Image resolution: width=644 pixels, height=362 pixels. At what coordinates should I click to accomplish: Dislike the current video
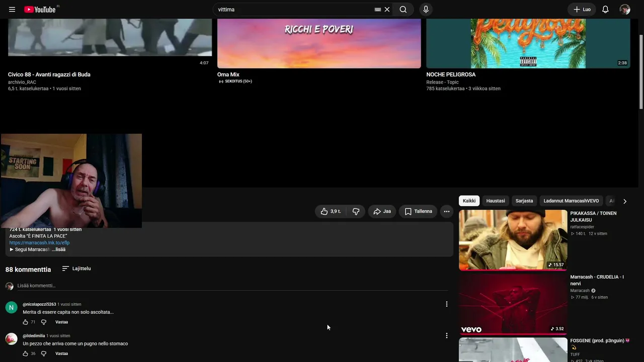click(x=356, y=212)
